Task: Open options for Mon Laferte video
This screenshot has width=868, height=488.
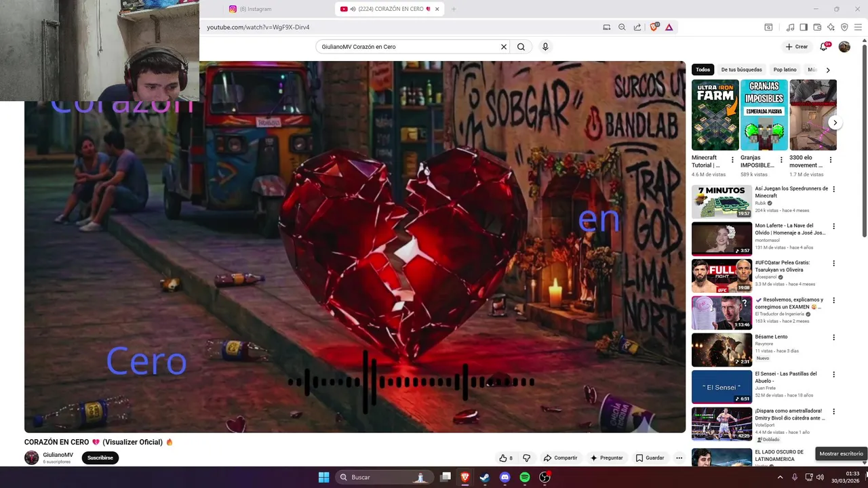Action: pyautogui.click(x=834, y=226)
